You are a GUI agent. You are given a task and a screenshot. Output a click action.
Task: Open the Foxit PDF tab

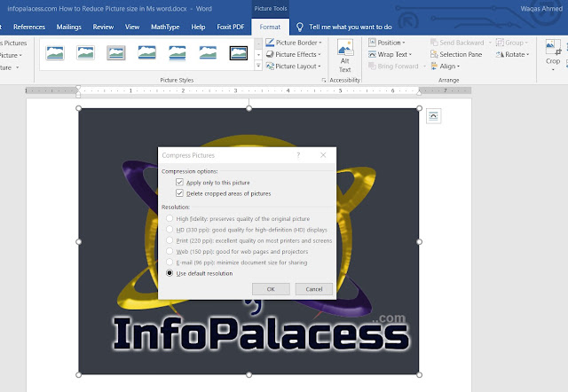231,27
